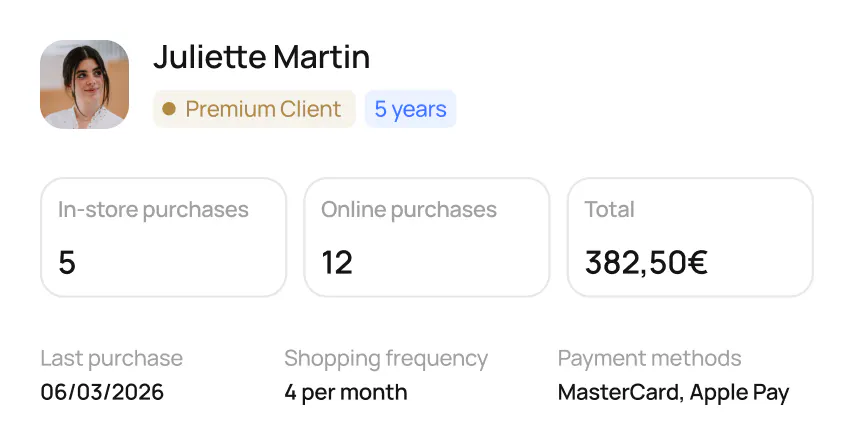Click the Juliette Martin name heading
This screenshot has width=854, height=442.
pyautogui.click(x=261, y=57)
